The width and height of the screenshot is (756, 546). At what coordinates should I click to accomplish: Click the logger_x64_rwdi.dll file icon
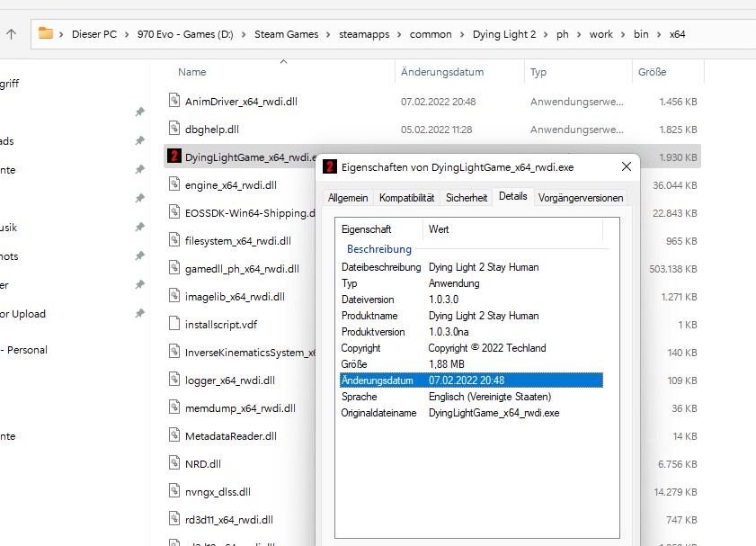[x=174, y=379]
